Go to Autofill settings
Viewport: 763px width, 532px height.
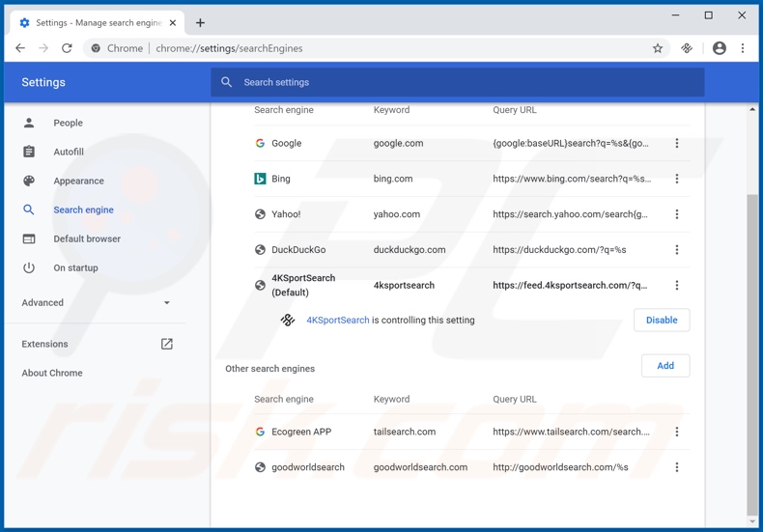tap(69, 152)
